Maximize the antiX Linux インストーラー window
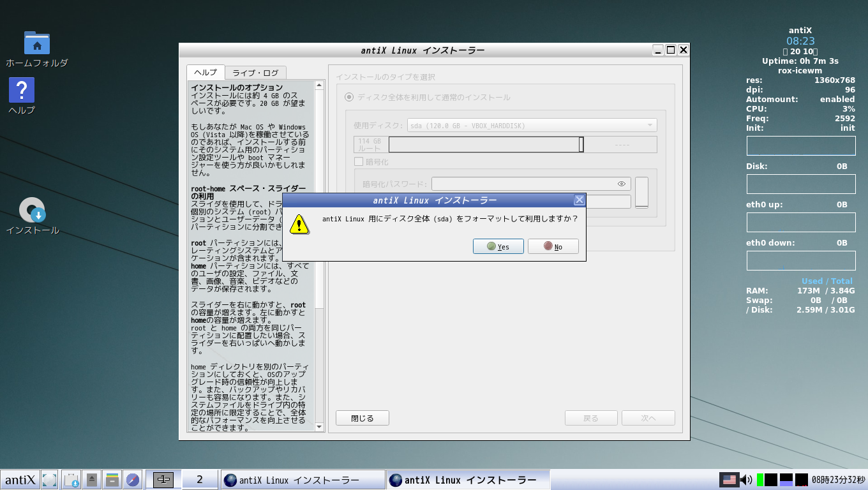This screenshot has width=868, height=490. tap(671, 50)
